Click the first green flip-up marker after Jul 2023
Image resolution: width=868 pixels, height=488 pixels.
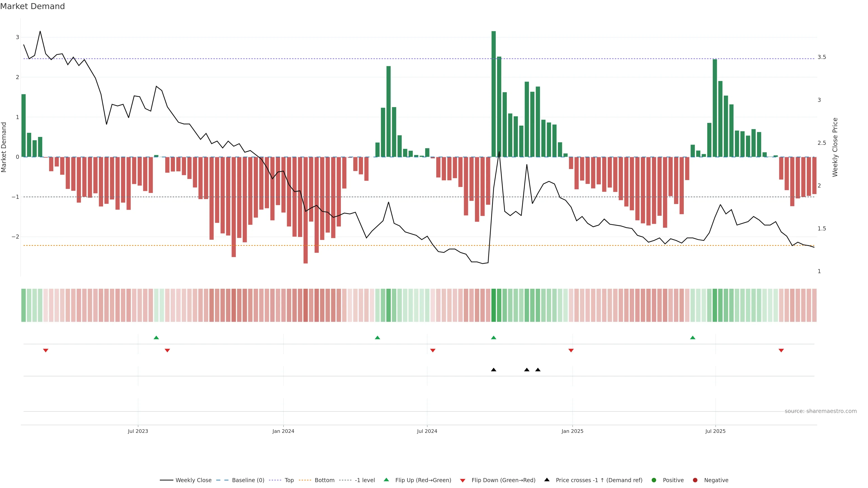tap(156, 338)
